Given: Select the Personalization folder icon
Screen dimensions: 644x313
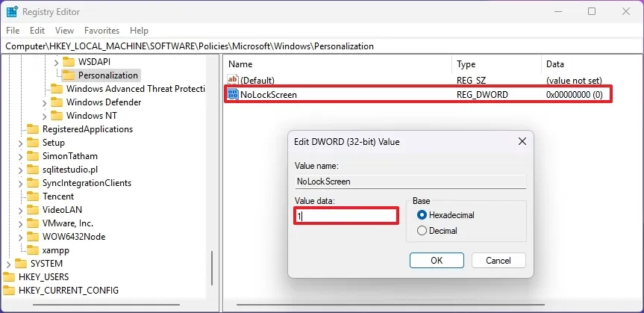Looking at the screenshot, I should click(x=69, y=75).
